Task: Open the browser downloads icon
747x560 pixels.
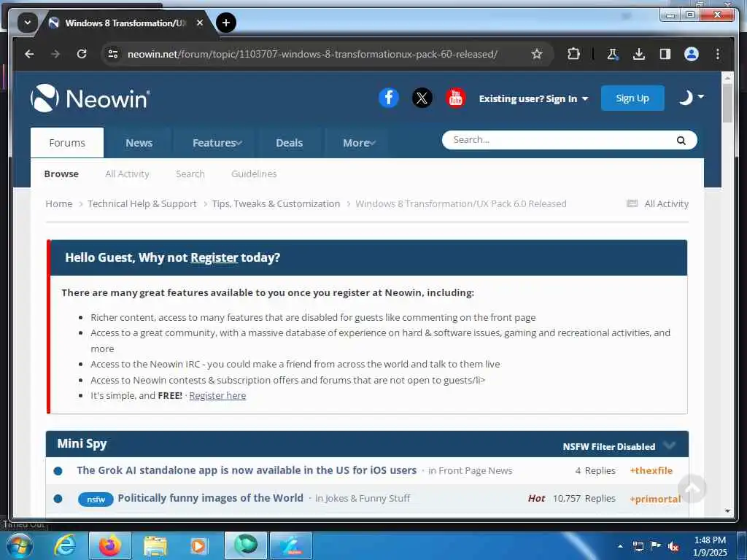Action: (639, 54)
